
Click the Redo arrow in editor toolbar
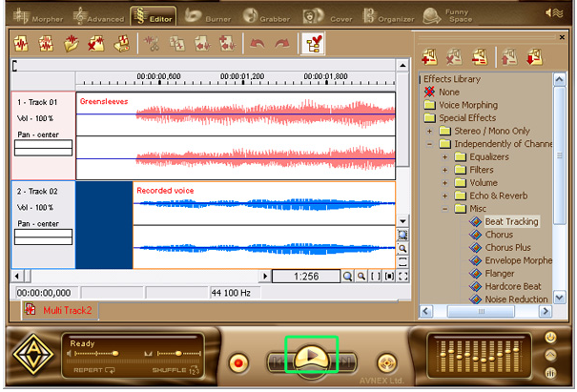pyautogui.click(x=280, y=44)
